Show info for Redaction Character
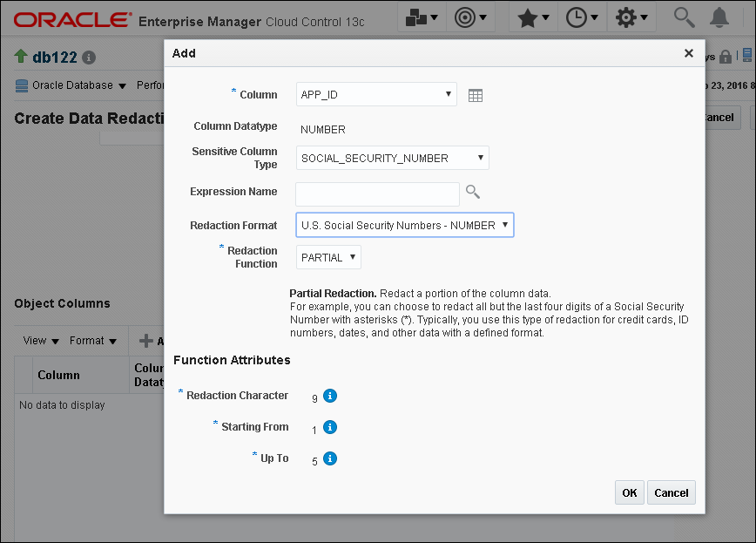This screenshot has width=756, height=543. 330,396
